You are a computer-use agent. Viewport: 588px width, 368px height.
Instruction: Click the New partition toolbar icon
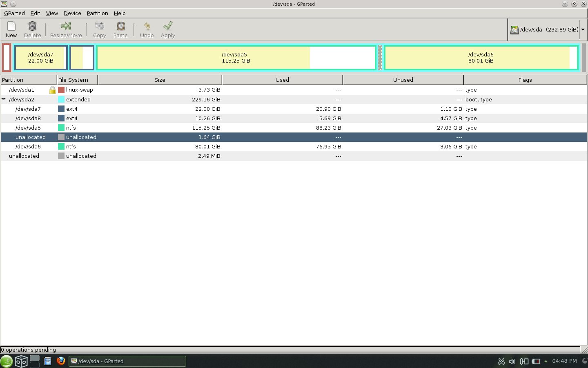(11, 27)
